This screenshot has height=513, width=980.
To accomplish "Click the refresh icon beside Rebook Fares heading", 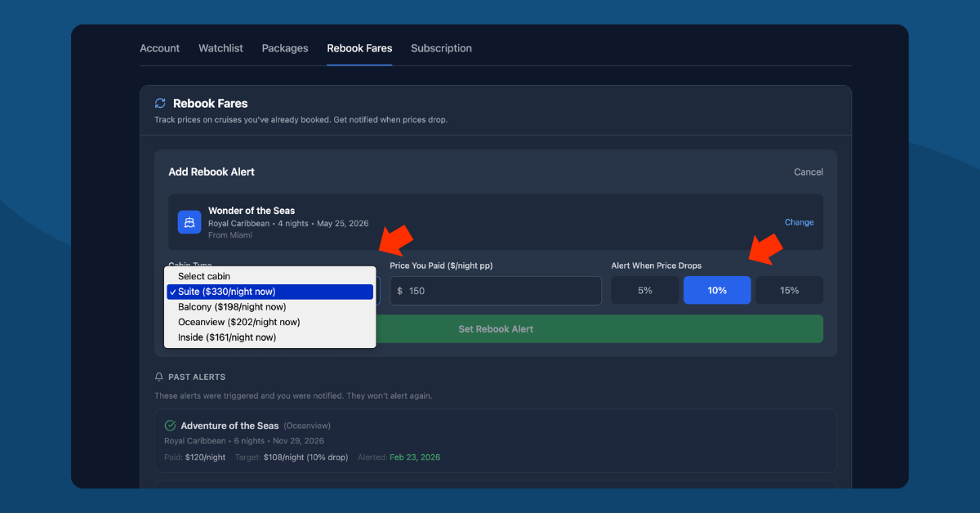I will coord(160,102).
